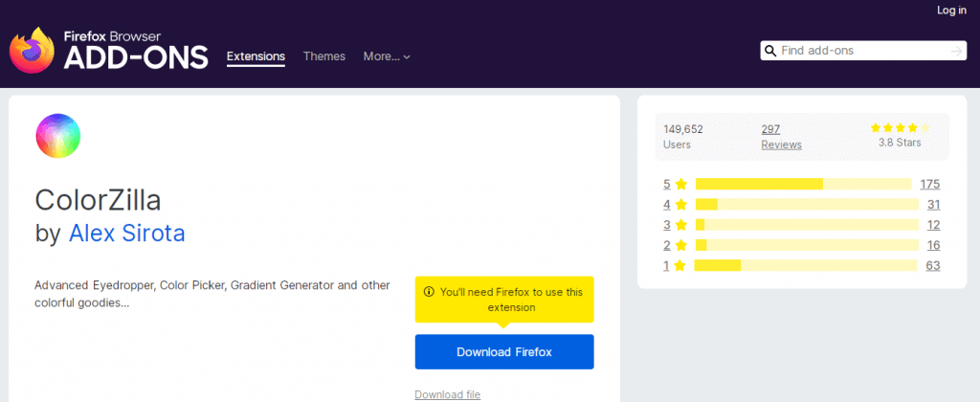Open the Download file link

pyautogui.click(x=448, y=394)
